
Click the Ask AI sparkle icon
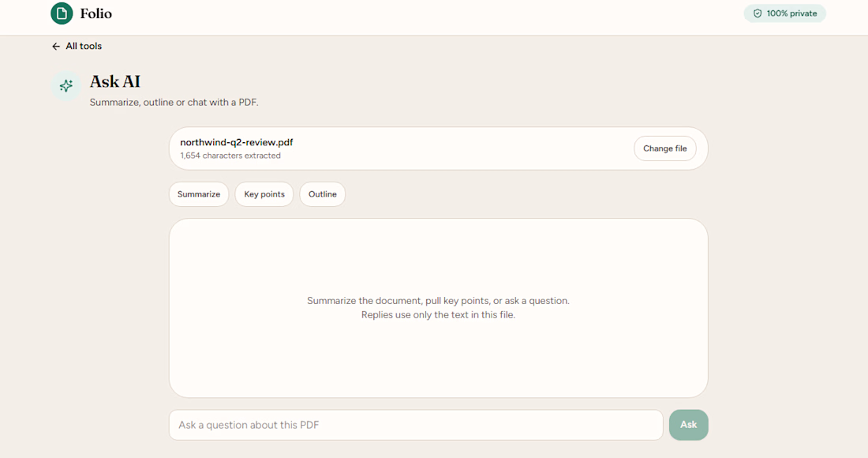[x=65, y=86]
